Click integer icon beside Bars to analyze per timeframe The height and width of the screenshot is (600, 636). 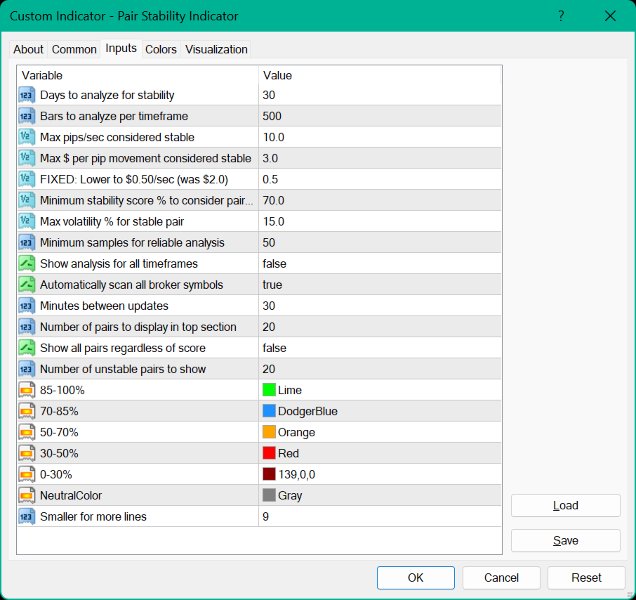(26, 116)
